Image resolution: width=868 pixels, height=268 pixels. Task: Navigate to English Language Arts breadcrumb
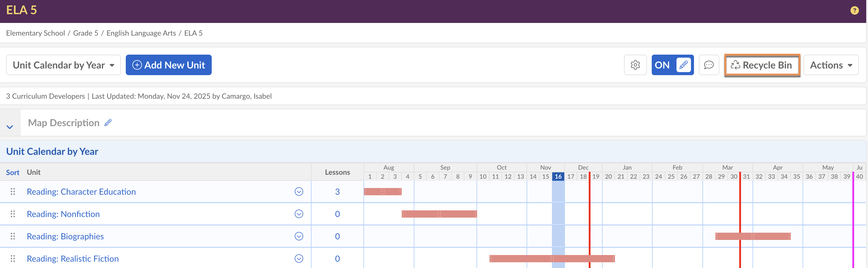(x=141, y=33)
